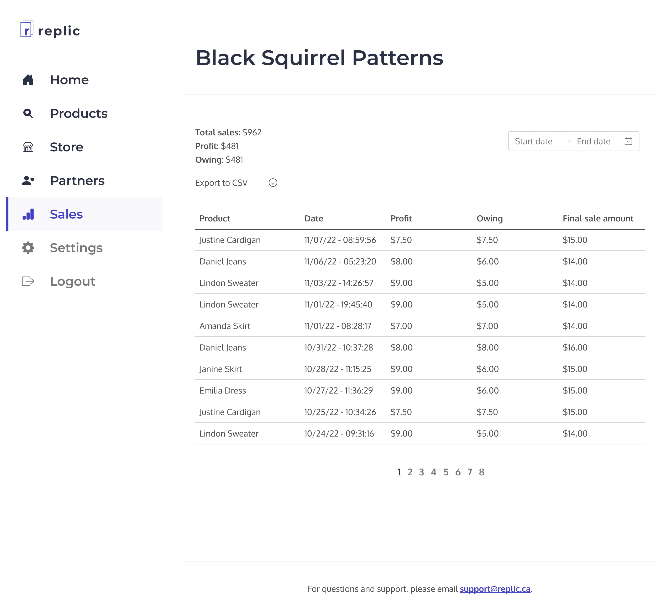Click the Home house icon
This screenshot has width=672, height=616.
point(28,80)
